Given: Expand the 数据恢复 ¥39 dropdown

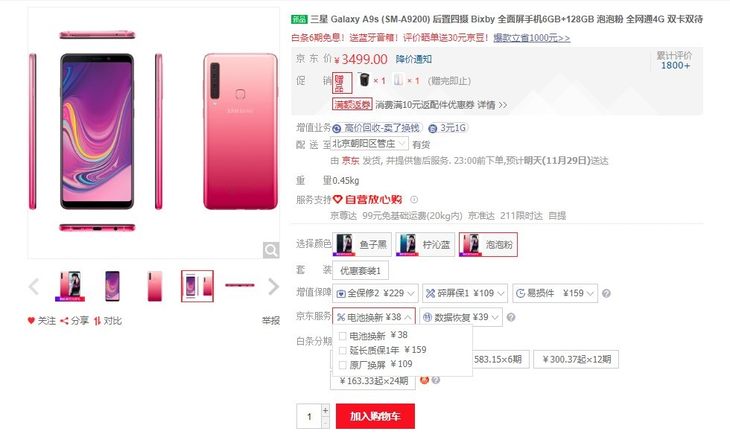Looking at the screenshot, I should coord(461,317).
